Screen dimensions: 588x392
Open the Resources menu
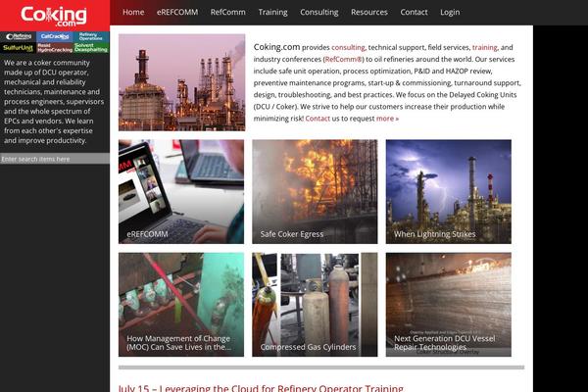369,12
